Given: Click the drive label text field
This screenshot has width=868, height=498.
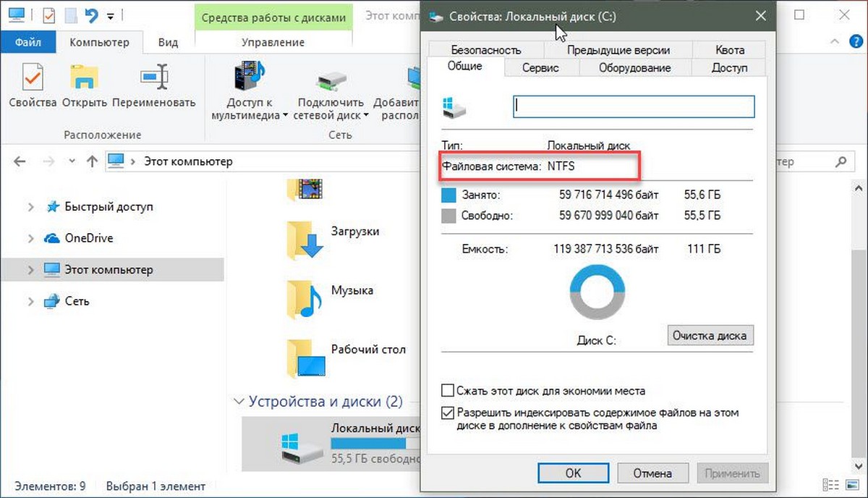Looking at the screenshot, I should point(634,106).
